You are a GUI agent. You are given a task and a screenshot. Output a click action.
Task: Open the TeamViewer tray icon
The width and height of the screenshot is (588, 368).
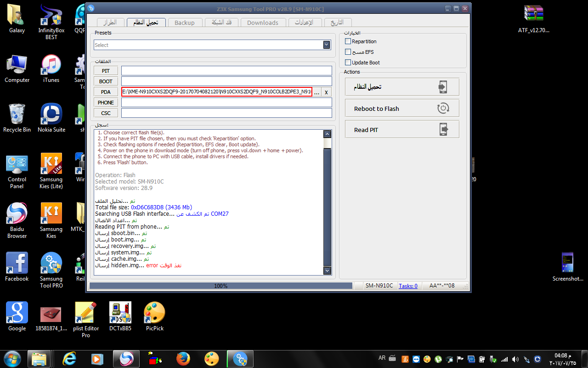pyautogui.click(x=416, y=359)
